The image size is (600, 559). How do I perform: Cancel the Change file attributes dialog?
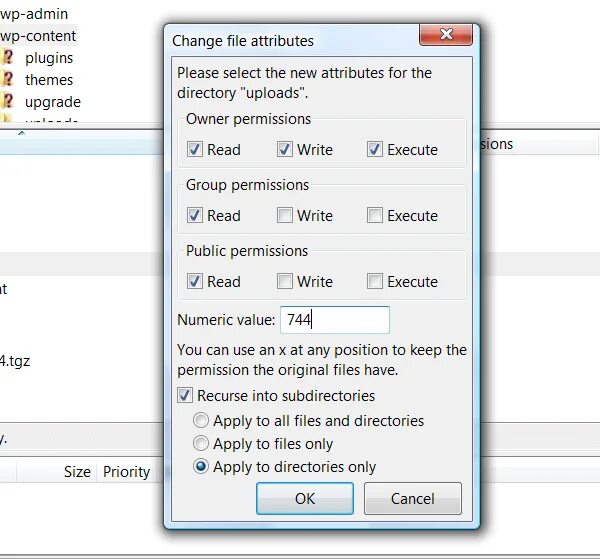pyautogui.click(x=412, y=499)
